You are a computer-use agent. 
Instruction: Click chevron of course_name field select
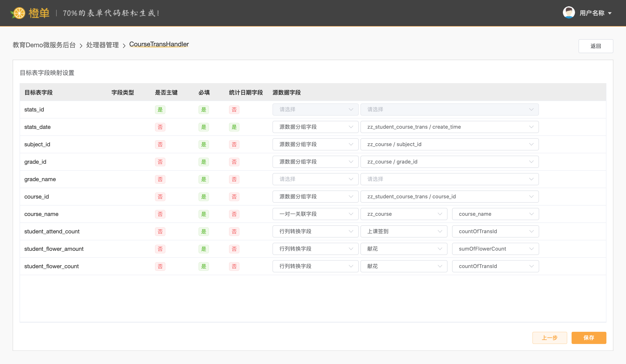[531, 214]
